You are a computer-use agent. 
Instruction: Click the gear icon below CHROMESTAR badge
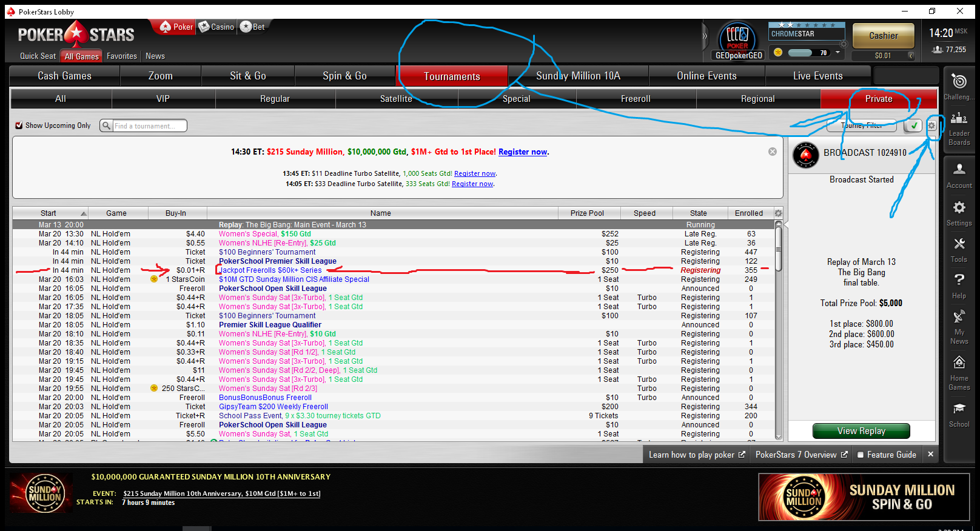point(844,44)
